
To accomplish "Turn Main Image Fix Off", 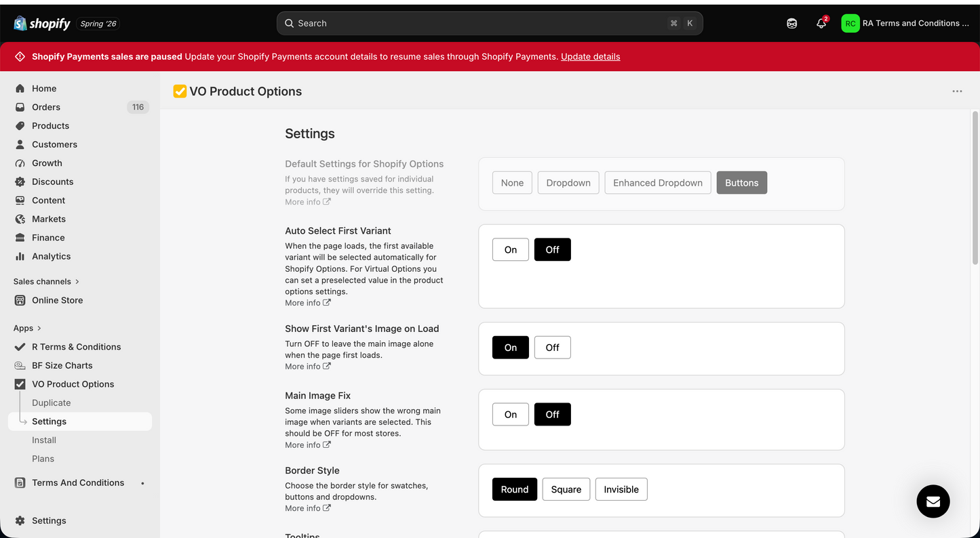I will pyautogui.click(x=553, y=415).
